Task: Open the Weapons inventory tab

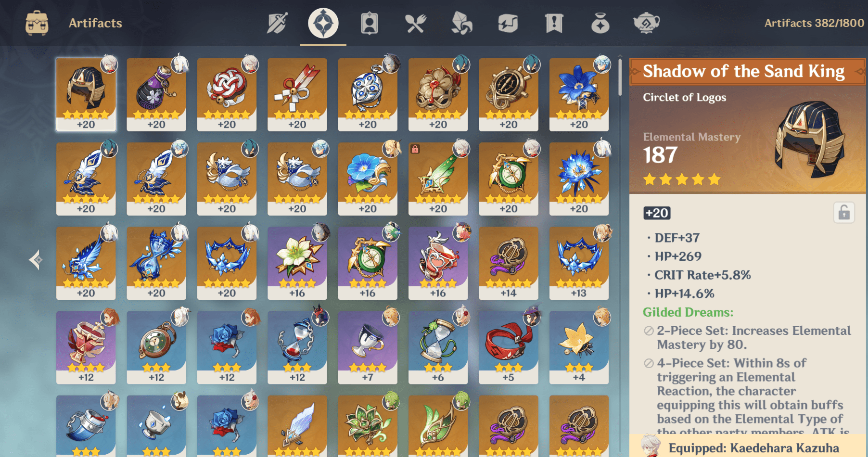Action: tap(277, 23)
